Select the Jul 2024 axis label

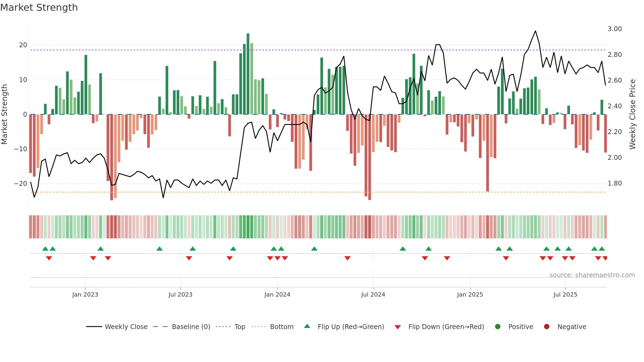point(373,294)
